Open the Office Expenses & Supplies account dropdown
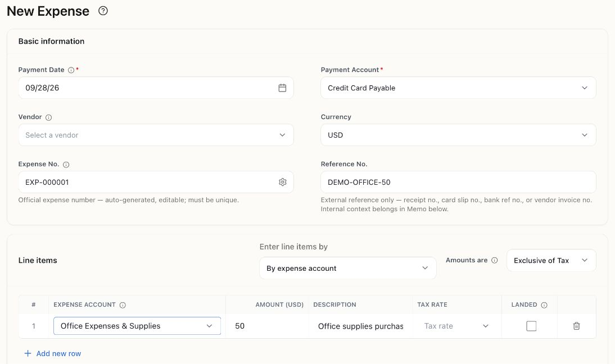Image resolution: width=615 pixels, height=364 pixels. (x=137, y=326)
